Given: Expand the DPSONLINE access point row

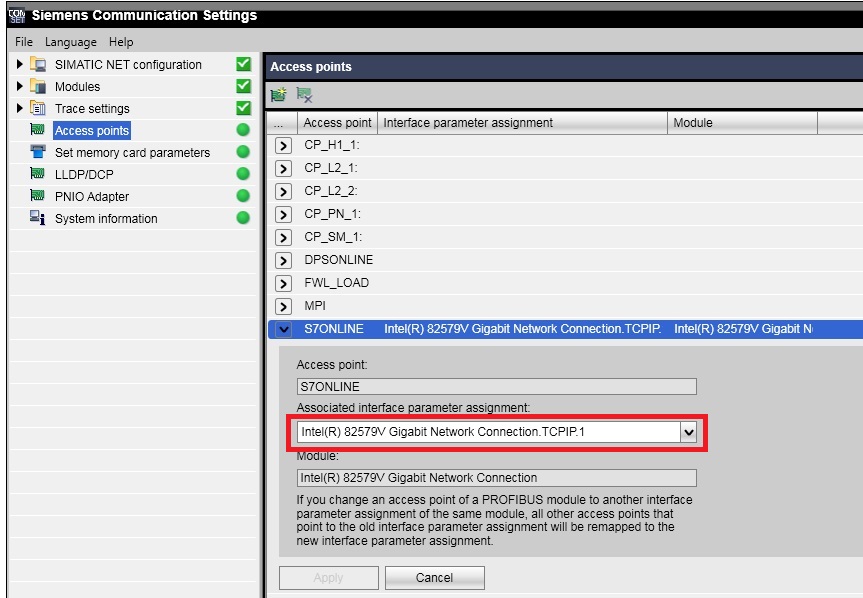Looking at the screenshot, I should (283, 260).
